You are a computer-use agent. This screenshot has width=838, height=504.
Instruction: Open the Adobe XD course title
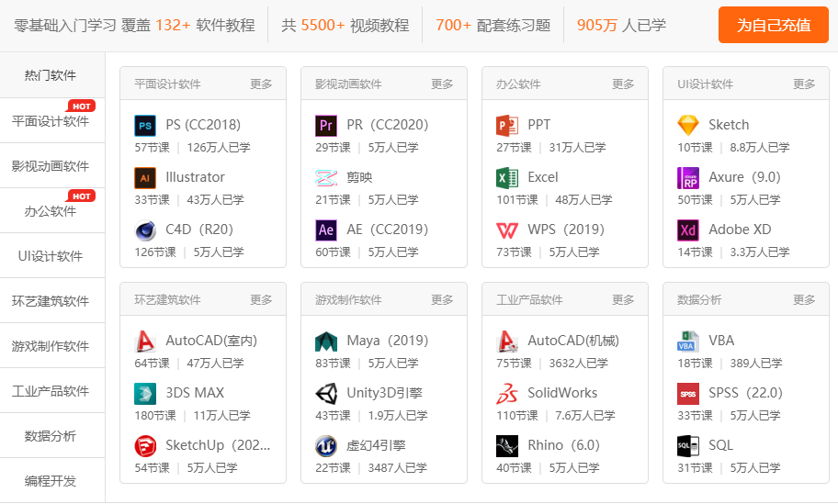tap(740, 230)
